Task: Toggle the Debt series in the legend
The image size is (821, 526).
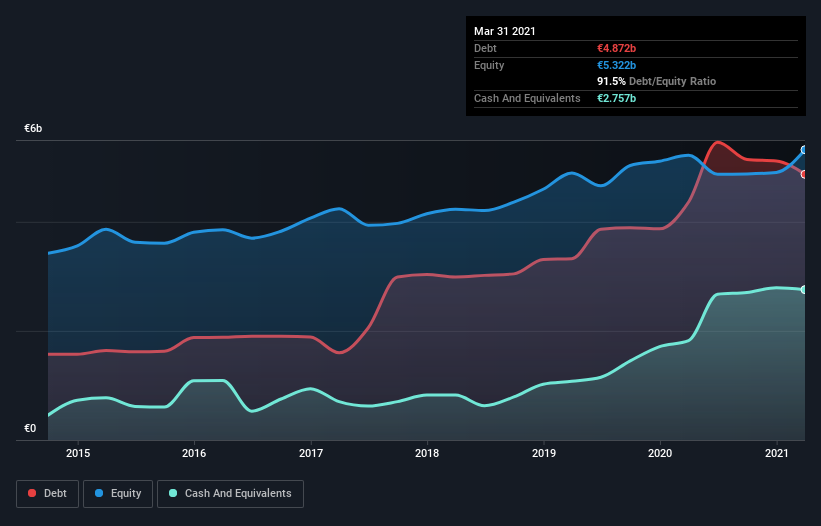Action: tap(47, 494)
